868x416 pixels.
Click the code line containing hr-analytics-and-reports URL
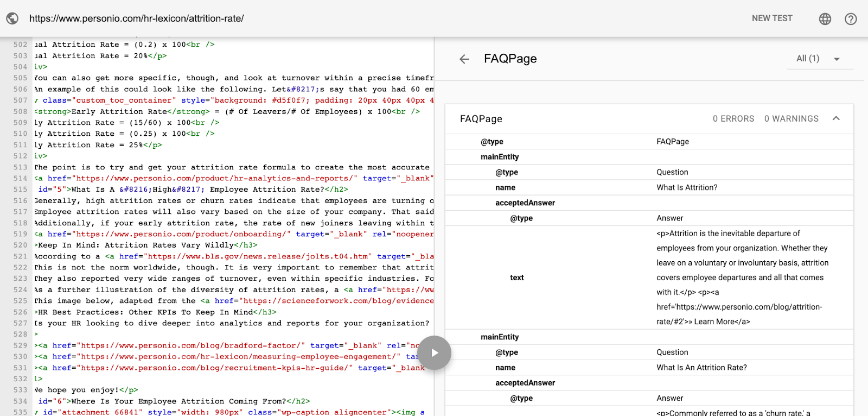(x=234, y=178)
